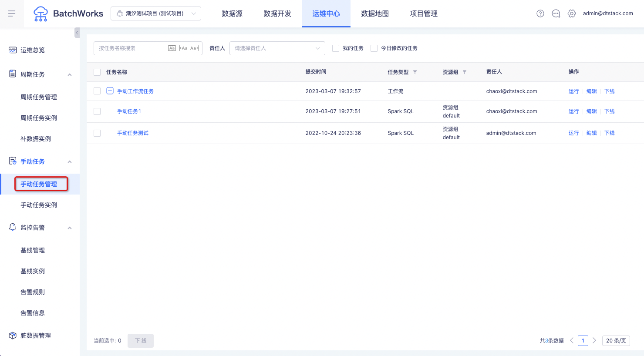Click 运行 for 手动任务测试
The image size is (644, 356).
pos(574,133)
